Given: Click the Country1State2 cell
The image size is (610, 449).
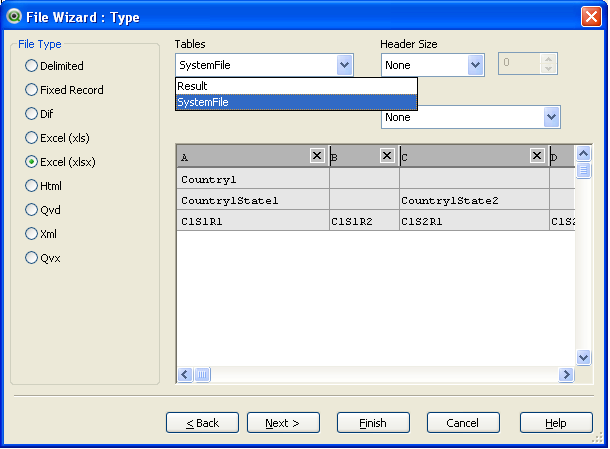Looking at the screenshot, I should click(475, 200).
